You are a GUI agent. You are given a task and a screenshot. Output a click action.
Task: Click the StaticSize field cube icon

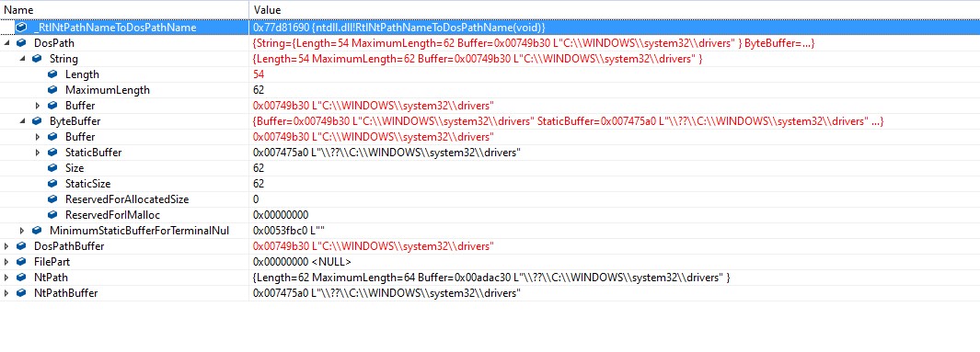tap(52, 184)
